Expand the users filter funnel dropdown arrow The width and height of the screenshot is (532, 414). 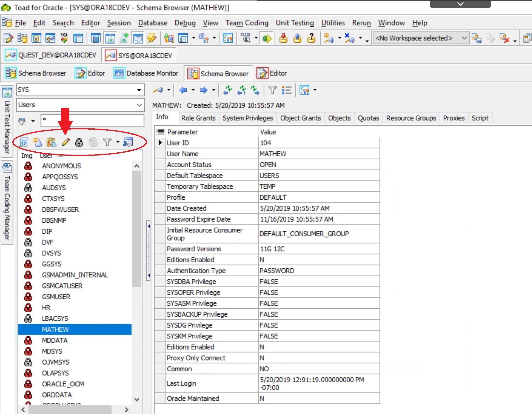[x=118, y=142]
